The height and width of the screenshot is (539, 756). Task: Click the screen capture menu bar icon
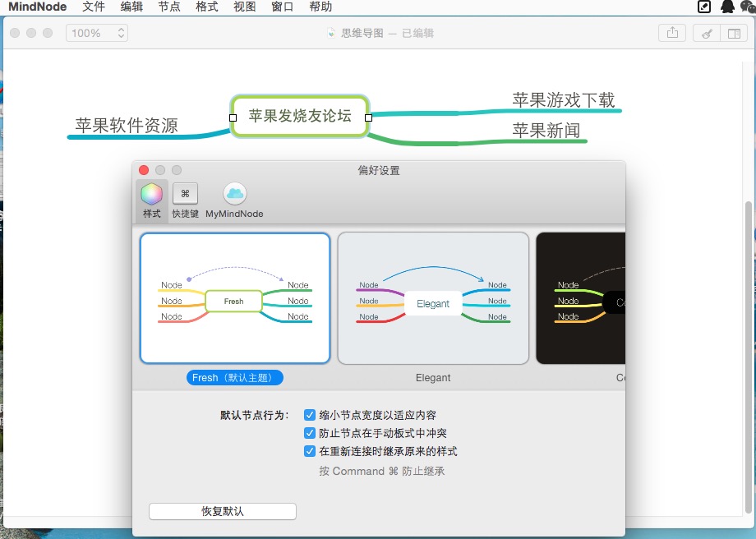click(x=704, y=7)
